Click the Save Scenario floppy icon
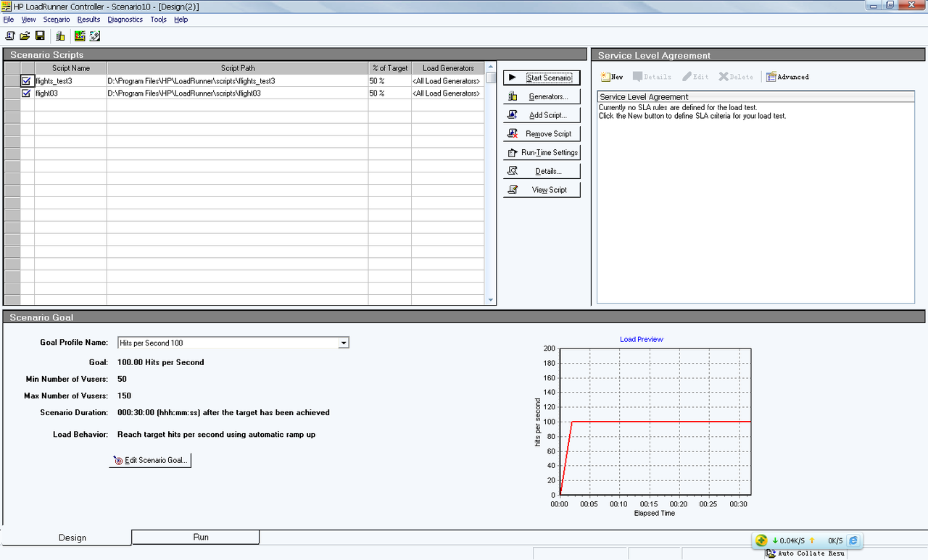This screenshot has width=928, height=560. [40, 36]
